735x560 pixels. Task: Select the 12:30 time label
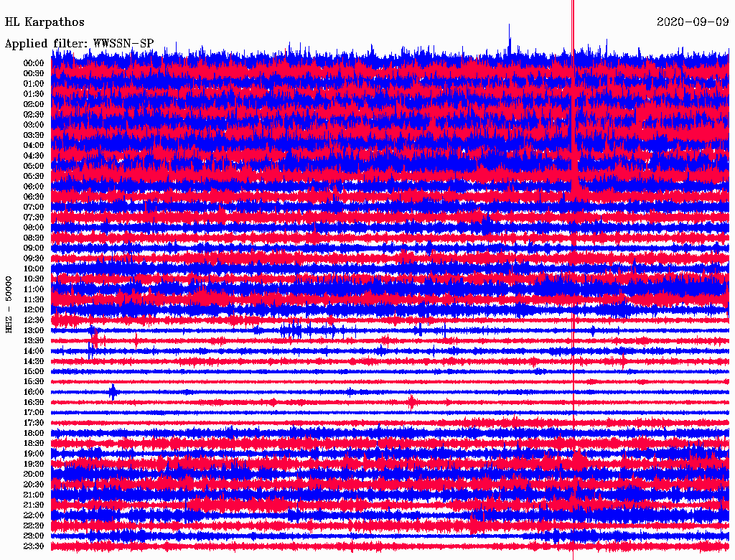pos(34,320)
